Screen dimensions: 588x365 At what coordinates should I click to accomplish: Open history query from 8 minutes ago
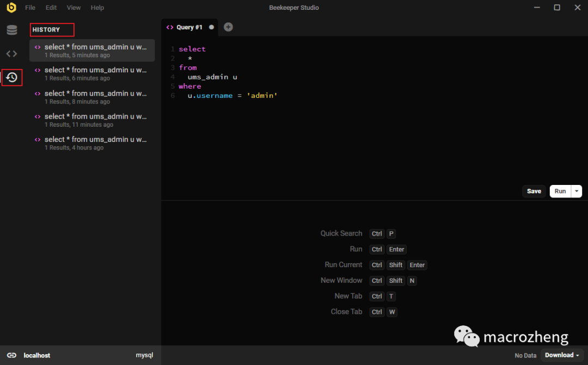point(92,97)
